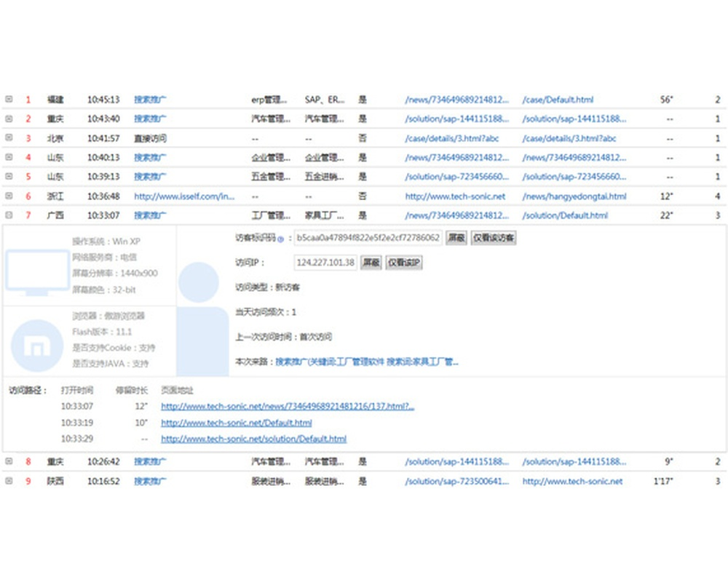Screen dimensions: 728x582
Task: Click the monitor icon beside Win XP details
Action: [37, 272]
